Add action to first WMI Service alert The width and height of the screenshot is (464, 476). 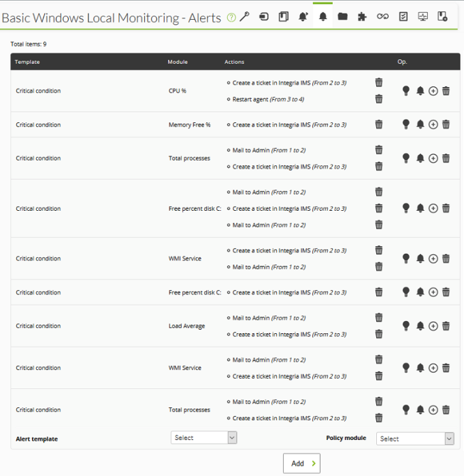[x=433, y=258]
